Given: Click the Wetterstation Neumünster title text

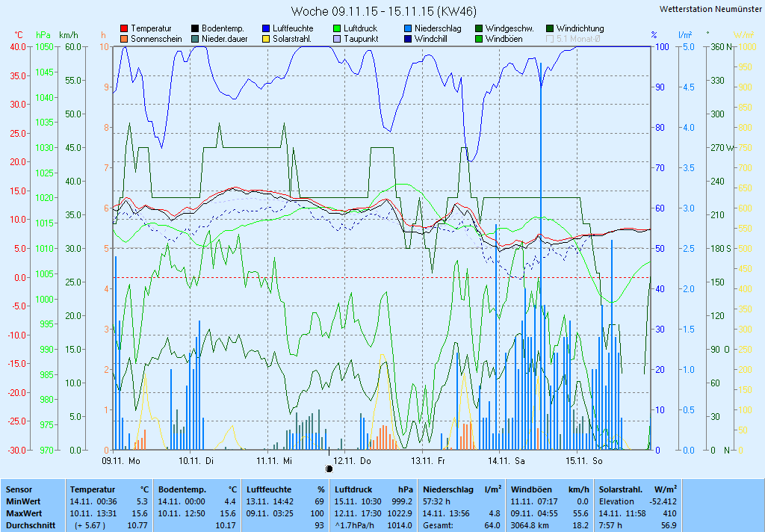Looking at the screenshot, I should (x=710, y=9).
